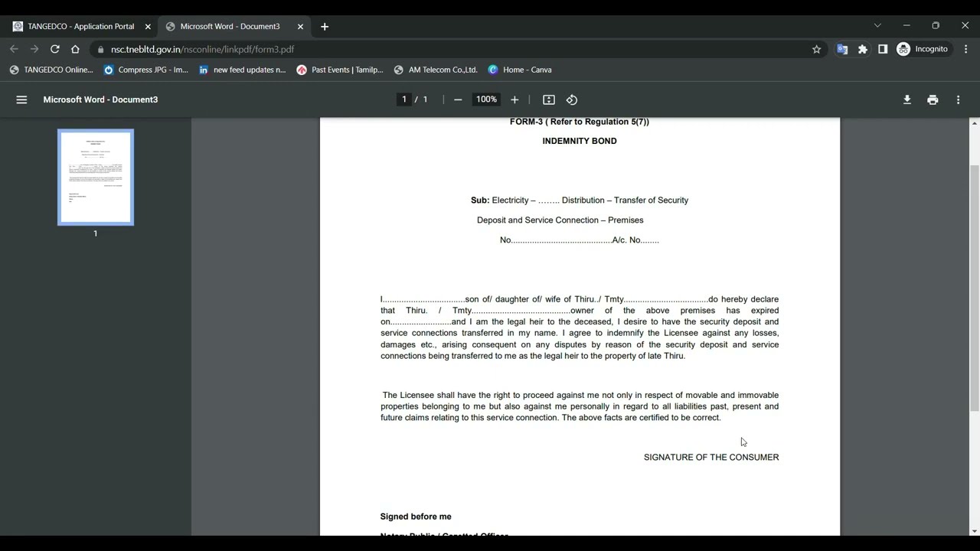Zoom out using the minus icon
Screen dimensions: 980x551
458,99
